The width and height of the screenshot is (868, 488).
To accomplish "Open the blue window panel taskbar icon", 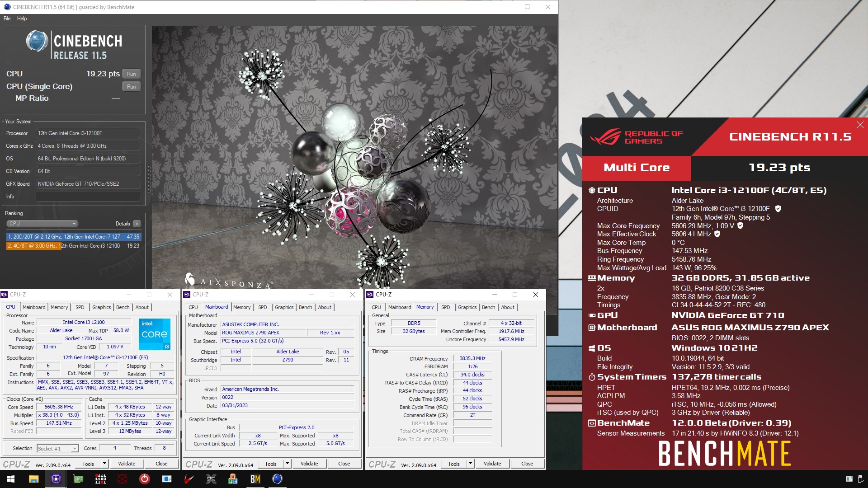I will pos(167,479).
